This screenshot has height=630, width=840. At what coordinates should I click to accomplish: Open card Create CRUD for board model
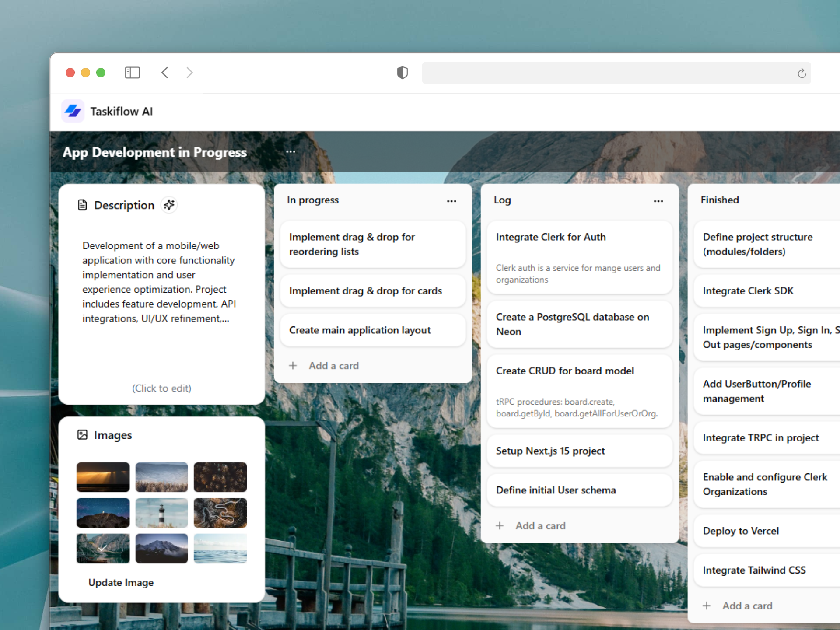click(579, 391)
